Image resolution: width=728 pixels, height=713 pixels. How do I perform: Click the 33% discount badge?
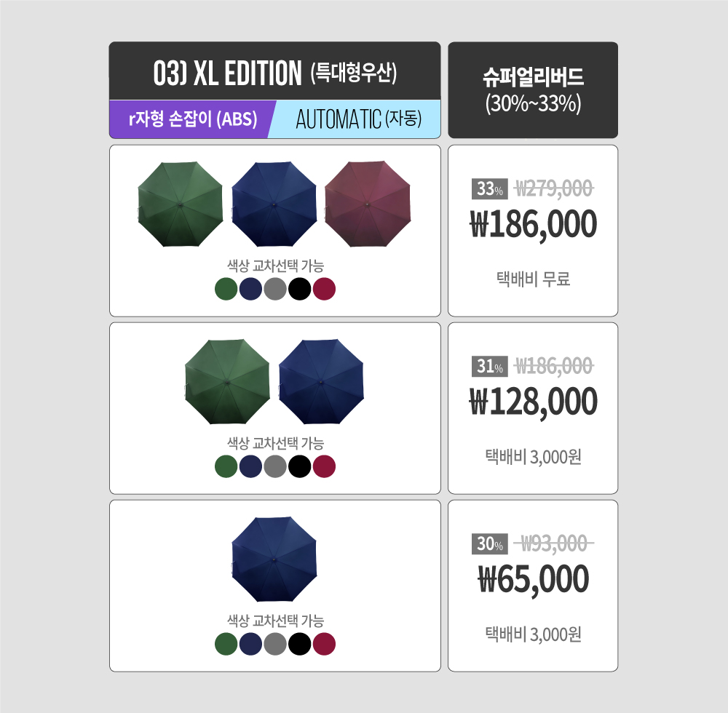(490, 189)
